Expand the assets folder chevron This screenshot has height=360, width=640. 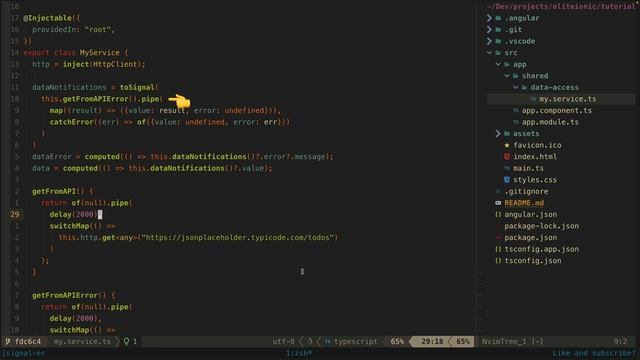(498, 133)
